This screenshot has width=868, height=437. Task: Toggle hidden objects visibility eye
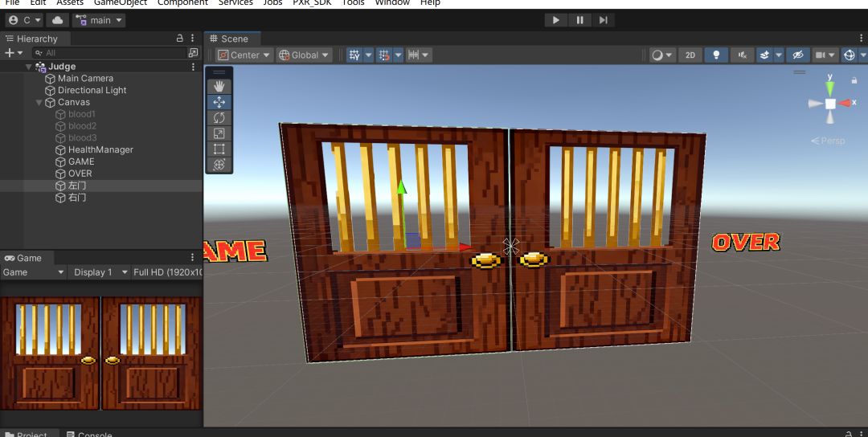click(x=798, y=55)
